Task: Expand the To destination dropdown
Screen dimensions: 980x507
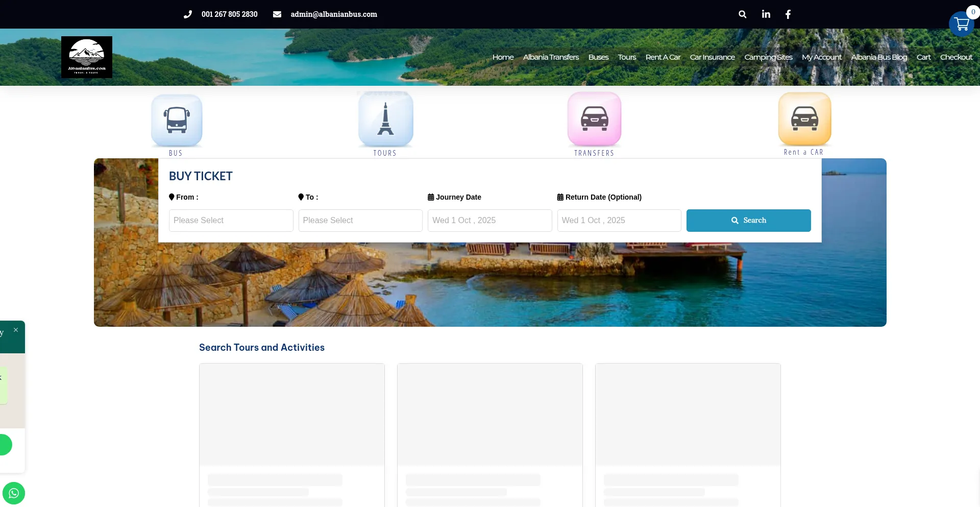Action: tap(360, 221)
